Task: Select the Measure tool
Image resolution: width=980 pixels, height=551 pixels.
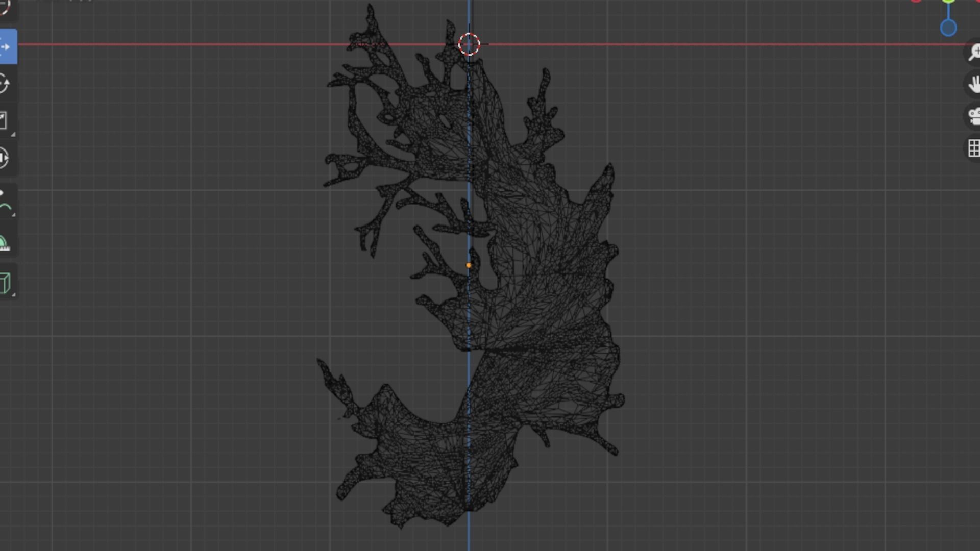Action: point(4,243)
